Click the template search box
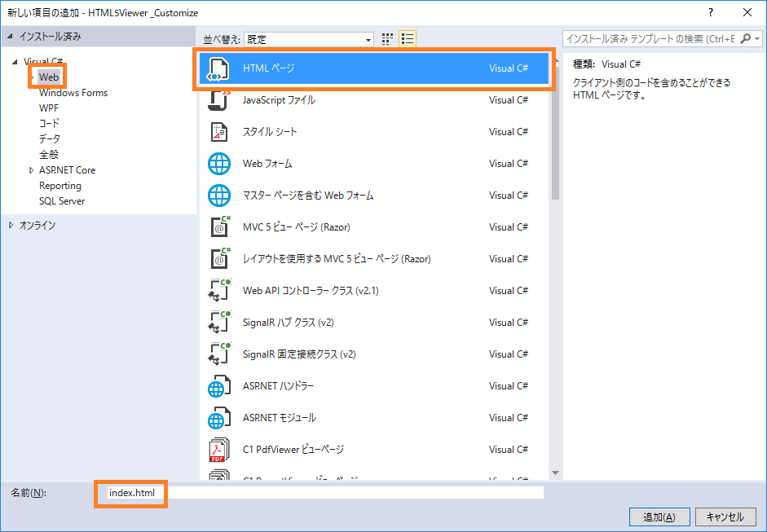The width and height of the screenshot is (767, 532). 651,38
